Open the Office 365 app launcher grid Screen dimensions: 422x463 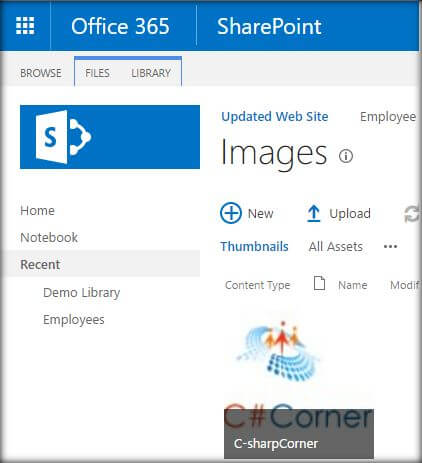[x=25, y=25]
